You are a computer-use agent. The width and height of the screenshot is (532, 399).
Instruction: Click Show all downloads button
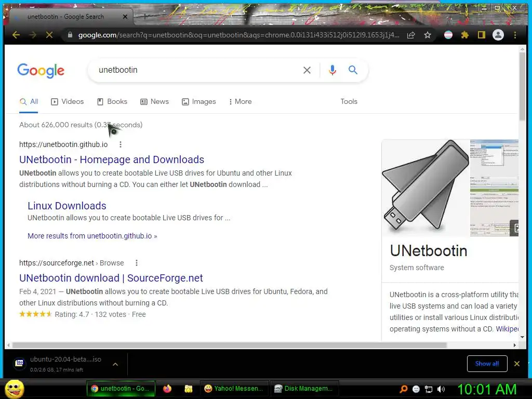pos(487,364)
